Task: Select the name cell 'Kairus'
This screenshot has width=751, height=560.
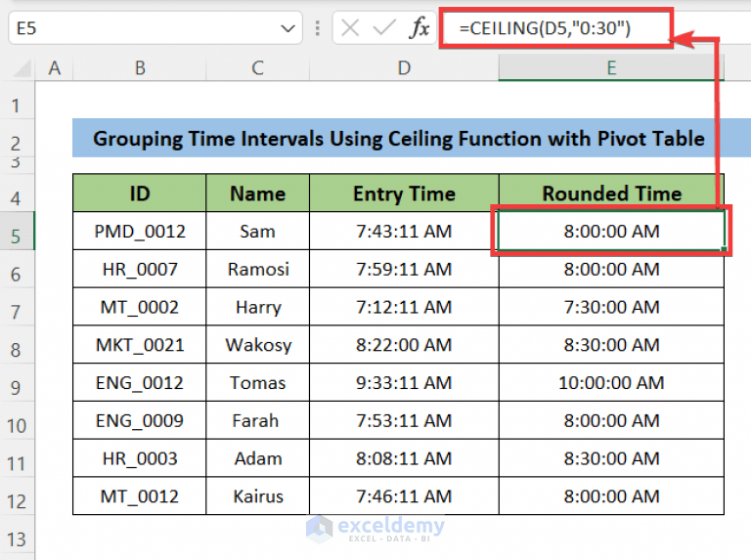Action: click(258, 495)
